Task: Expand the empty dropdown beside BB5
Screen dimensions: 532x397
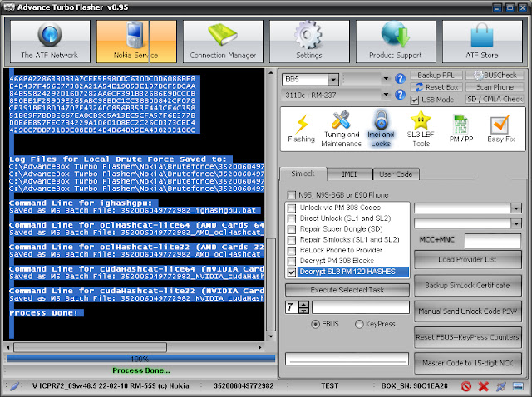Action: 386,79
